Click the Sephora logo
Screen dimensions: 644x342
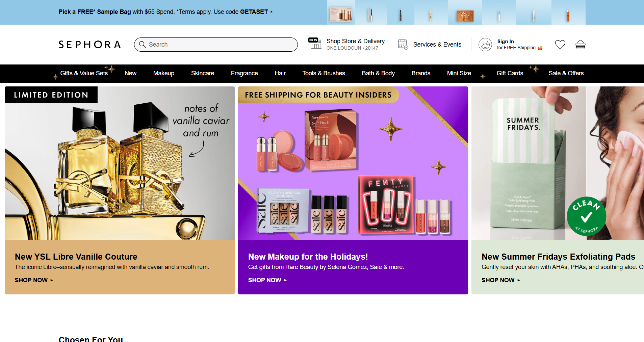point(89,45)
